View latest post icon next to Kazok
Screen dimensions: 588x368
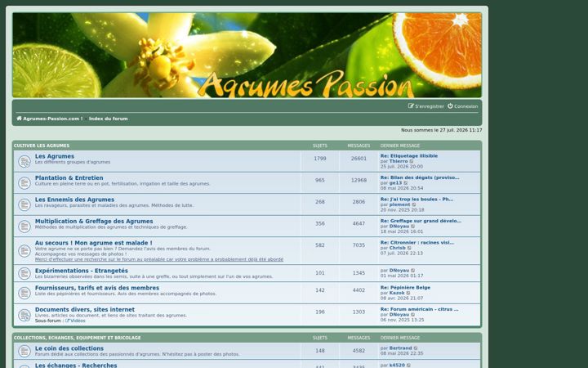[x=408, y=294]
